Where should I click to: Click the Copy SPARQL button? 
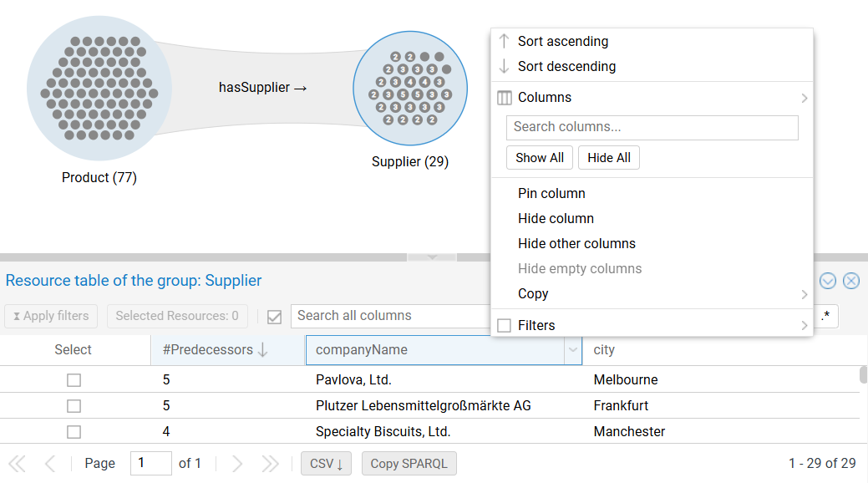409,464
